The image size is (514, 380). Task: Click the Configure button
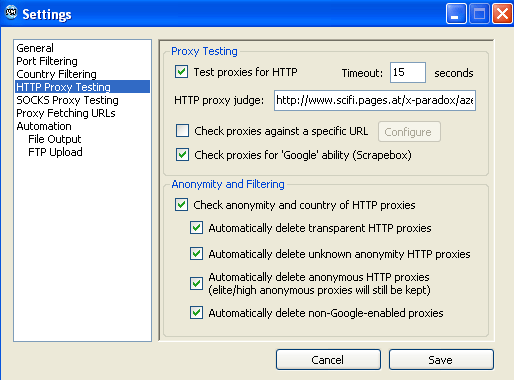pyautogui.click(x=409, y=132)
